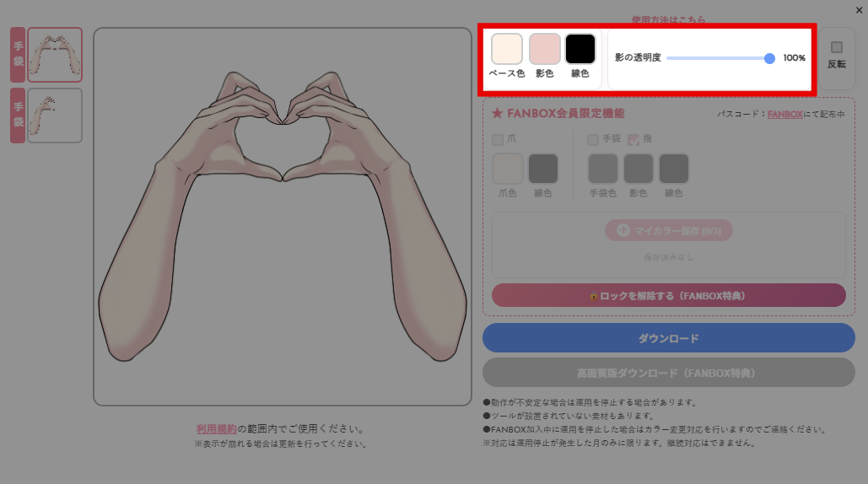
Task: Open the FANBOX passcode link
Action: pos(785,114)
